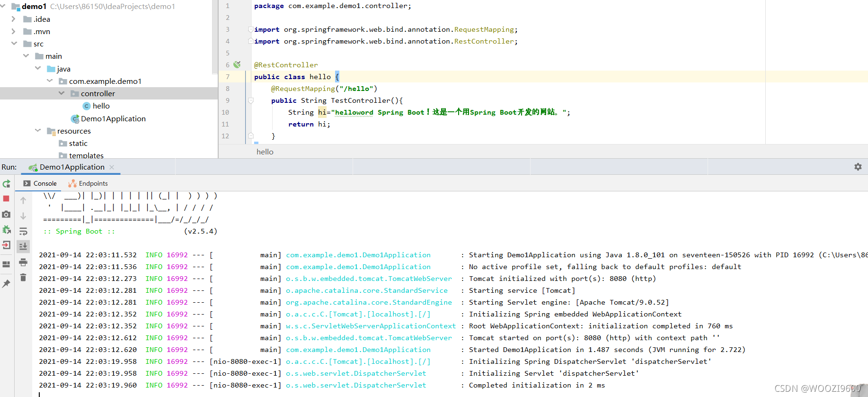Click the "/hello" mapping string
Viewport: 868px width, 397px height.
click(x=356, y=89)
